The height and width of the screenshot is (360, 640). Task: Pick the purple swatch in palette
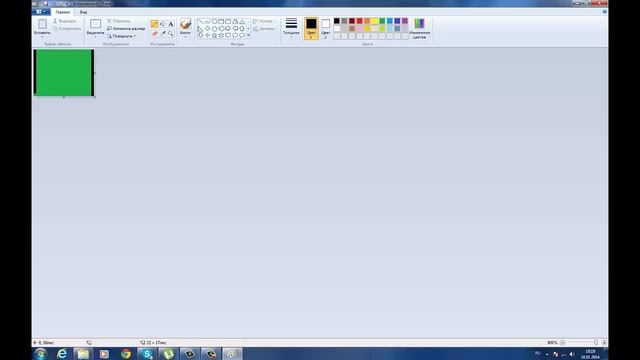click(x=404, y=21)
